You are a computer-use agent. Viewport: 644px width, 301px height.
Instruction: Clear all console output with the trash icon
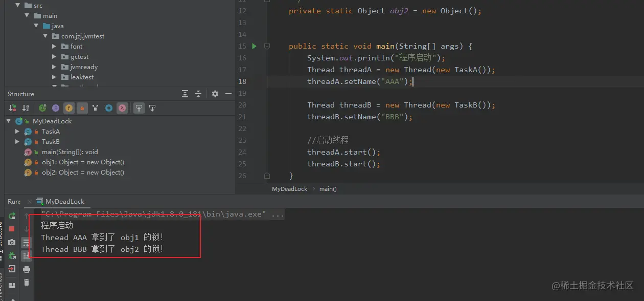27,282
